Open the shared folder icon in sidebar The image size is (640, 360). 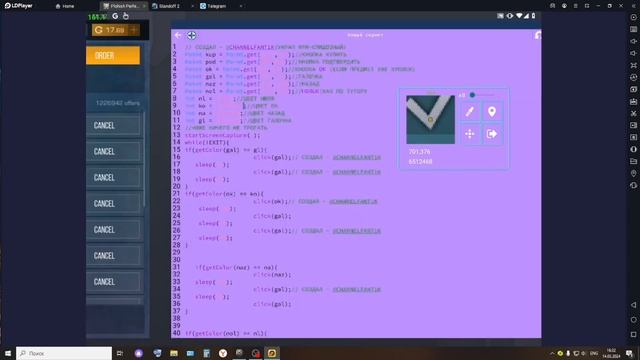tap(633, 161)
